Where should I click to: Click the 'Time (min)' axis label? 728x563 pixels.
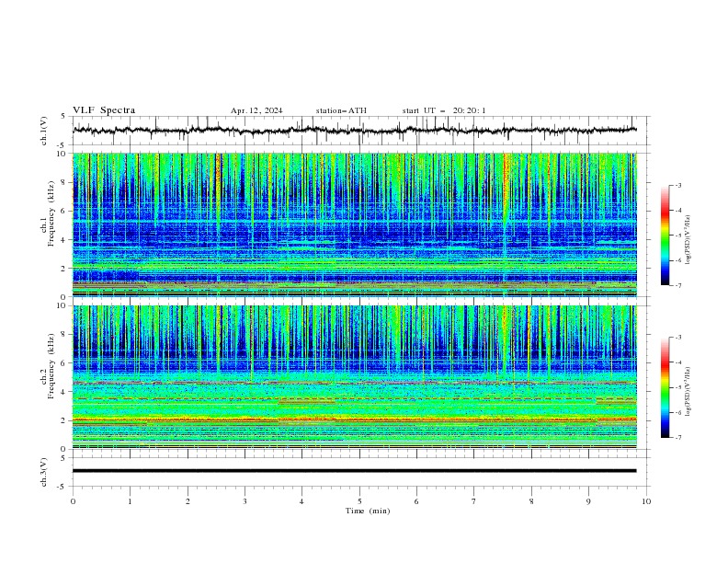click(368, 511)
